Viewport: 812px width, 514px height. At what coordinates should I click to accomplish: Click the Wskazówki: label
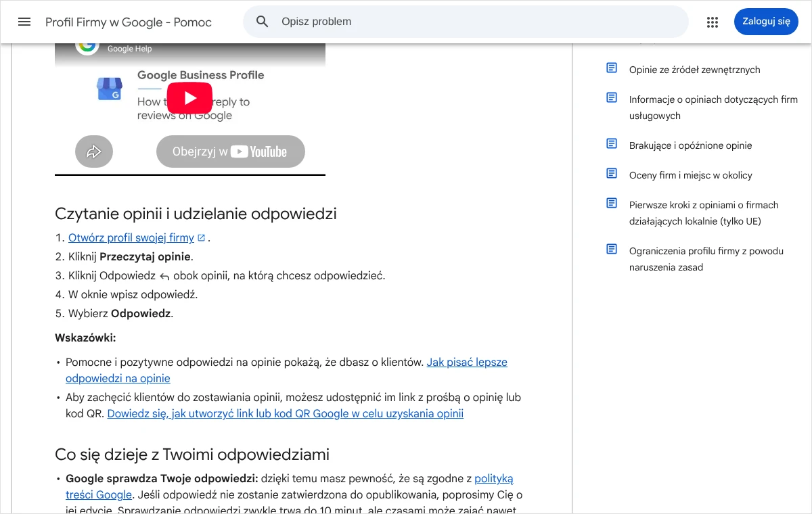pos(85,337)
